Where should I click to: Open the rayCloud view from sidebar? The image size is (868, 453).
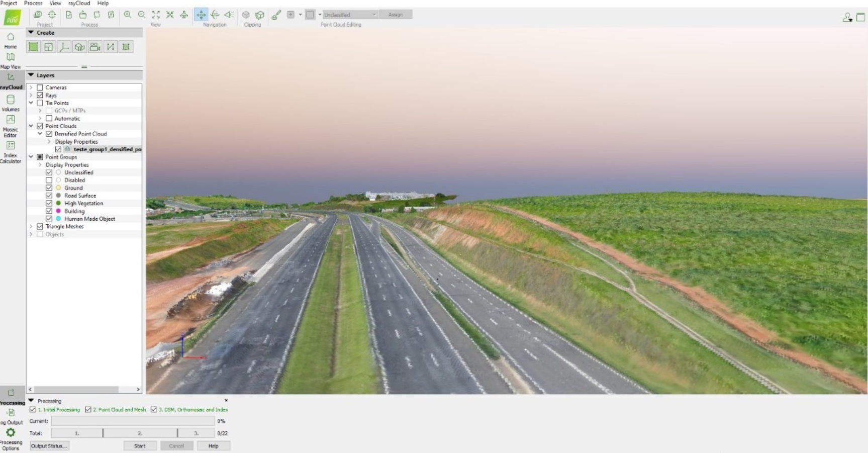pos(11,80)
